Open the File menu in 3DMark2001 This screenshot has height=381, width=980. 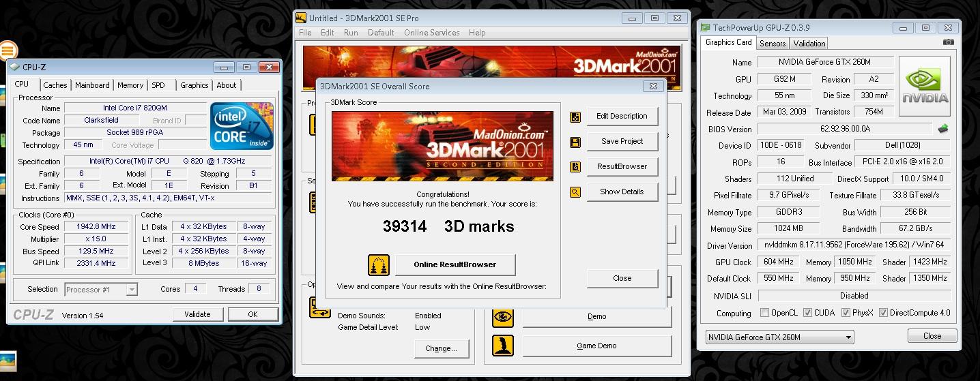coord(305,33)
